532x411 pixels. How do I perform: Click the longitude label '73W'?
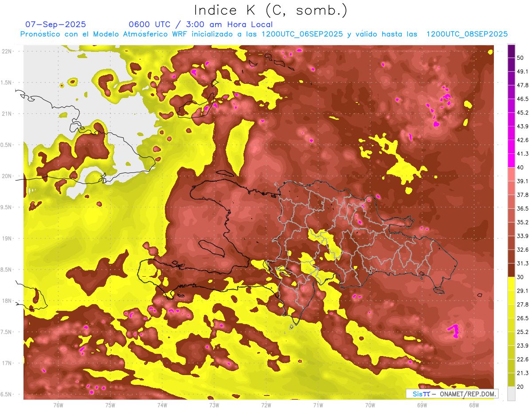tap(214, 405)
